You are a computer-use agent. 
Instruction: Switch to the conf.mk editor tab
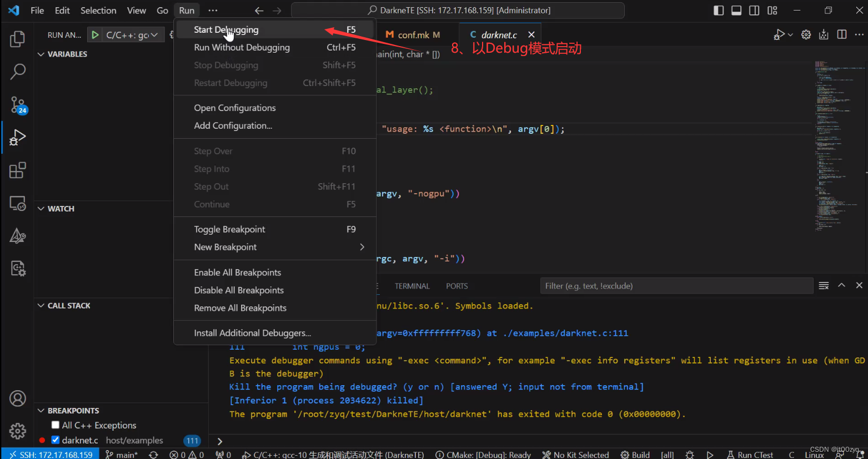pos(413,34)
